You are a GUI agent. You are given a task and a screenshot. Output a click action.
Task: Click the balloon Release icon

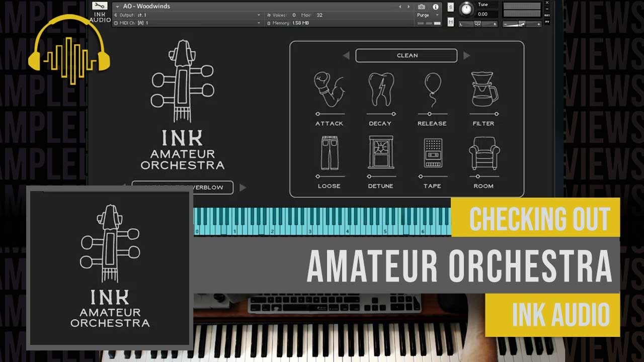tap(433, 89)
